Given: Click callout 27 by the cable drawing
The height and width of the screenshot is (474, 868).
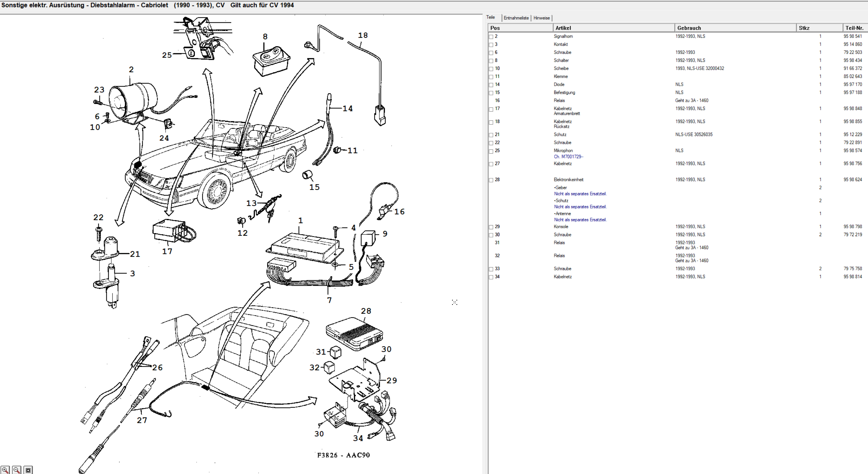Looking at the screenshot, I should [x=142, y=420].
